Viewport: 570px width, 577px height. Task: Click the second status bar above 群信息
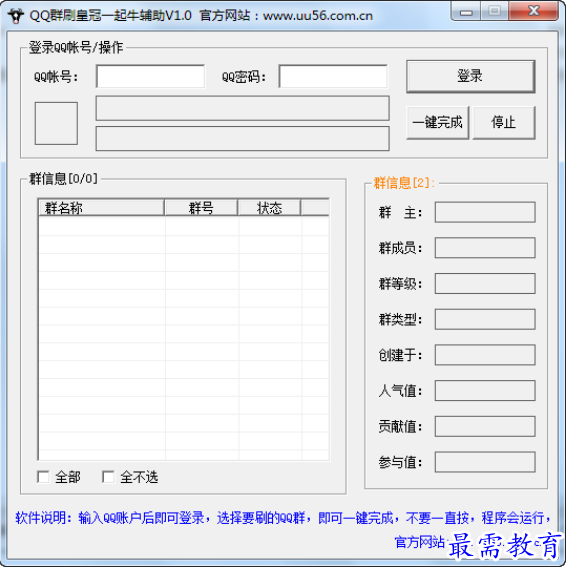[242, 139]
